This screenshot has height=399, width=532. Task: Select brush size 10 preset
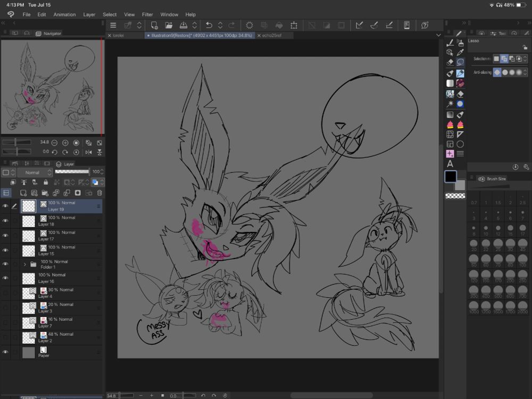pos(486,230)
